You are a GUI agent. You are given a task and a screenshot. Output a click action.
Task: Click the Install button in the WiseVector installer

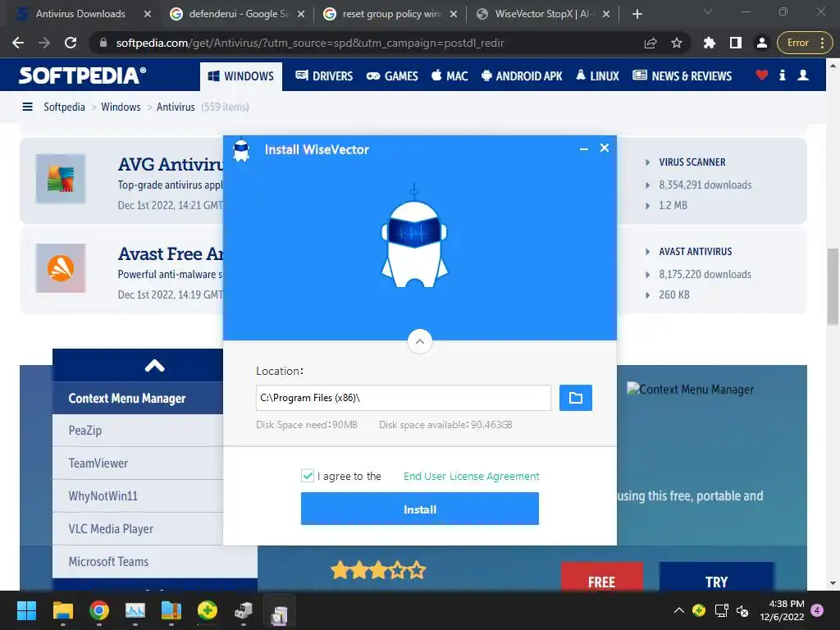tap(419, 509)
